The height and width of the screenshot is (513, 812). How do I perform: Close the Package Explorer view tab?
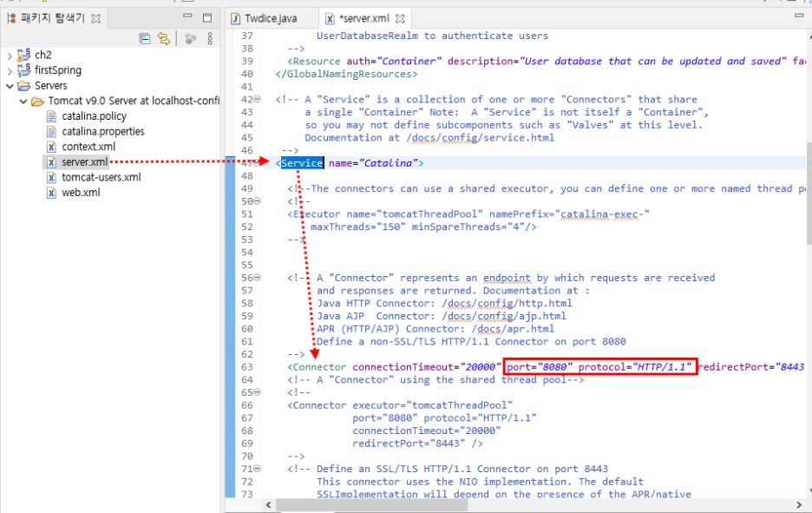pyautogui.click(x=95, y=18)
